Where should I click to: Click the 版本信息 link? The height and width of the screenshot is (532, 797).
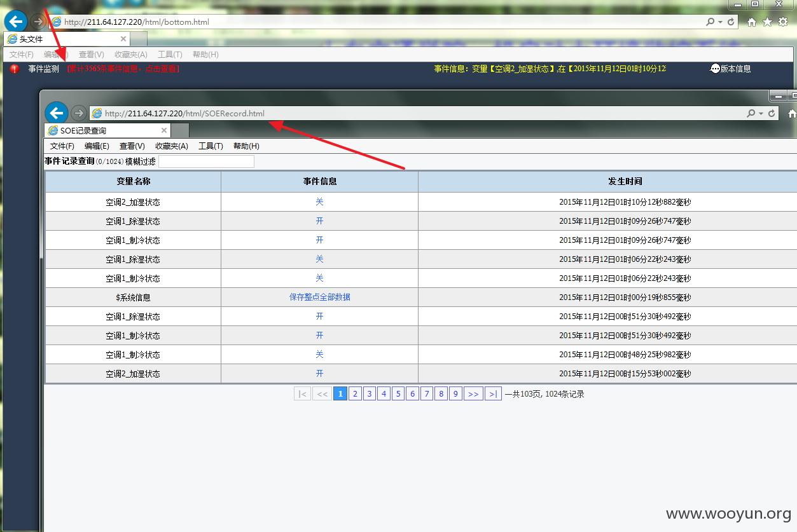(x=736, y=69)
